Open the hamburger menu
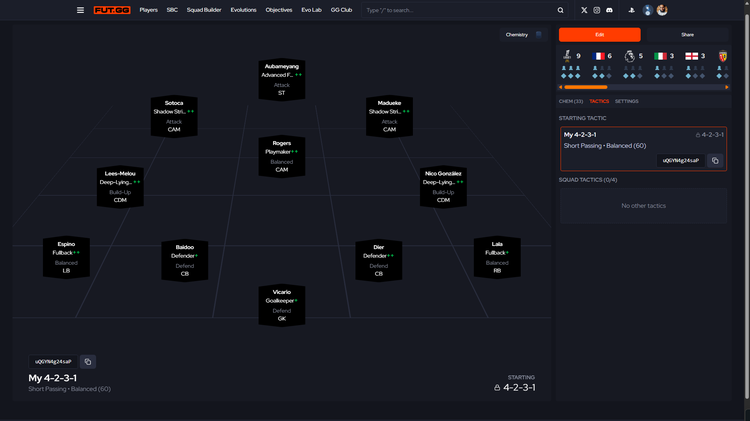 pyautogui.click(x=81, y=10)
